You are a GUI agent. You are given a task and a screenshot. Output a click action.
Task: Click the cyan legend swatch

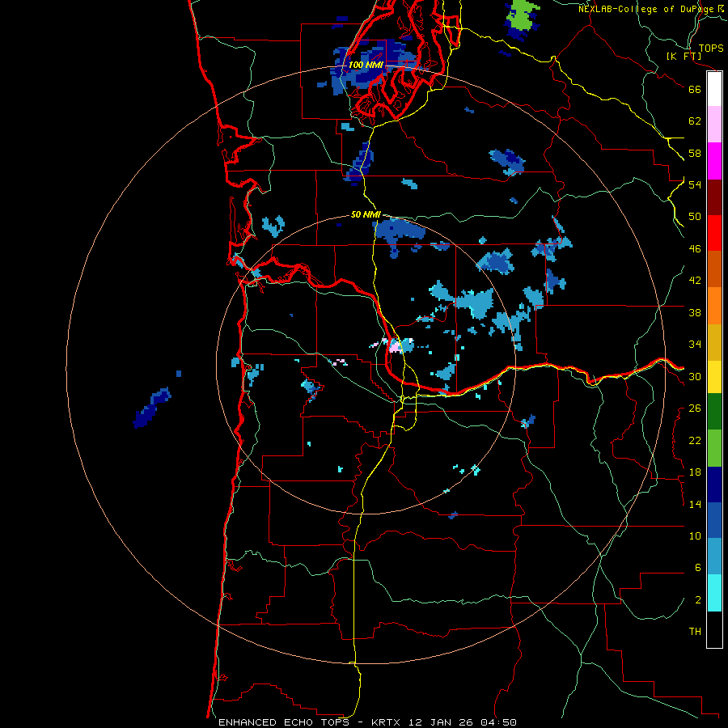pyautogui.click(x=714, y=593)
